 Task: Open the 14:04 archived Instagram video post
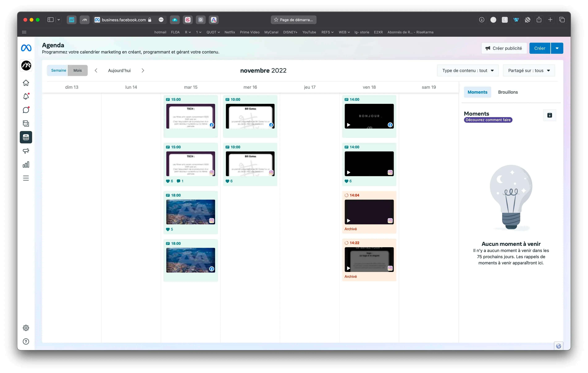click(x=369, y=212)
